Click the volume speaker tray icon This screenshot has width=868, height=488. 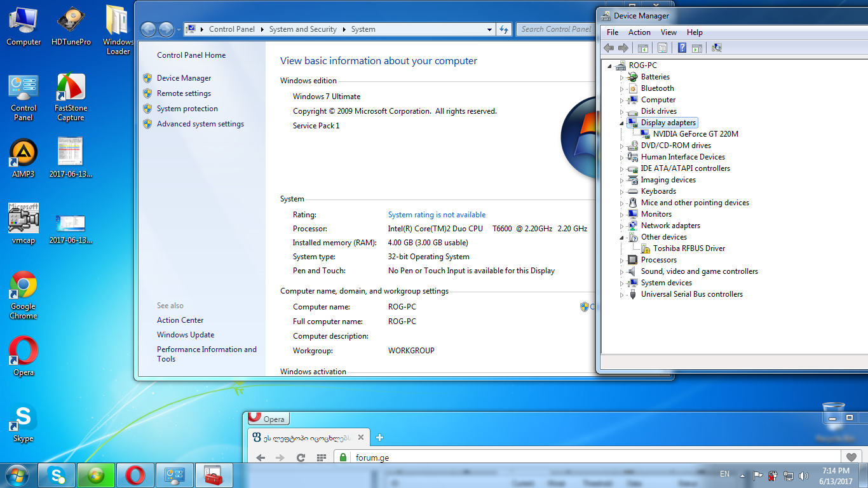(x=804, y=475)
